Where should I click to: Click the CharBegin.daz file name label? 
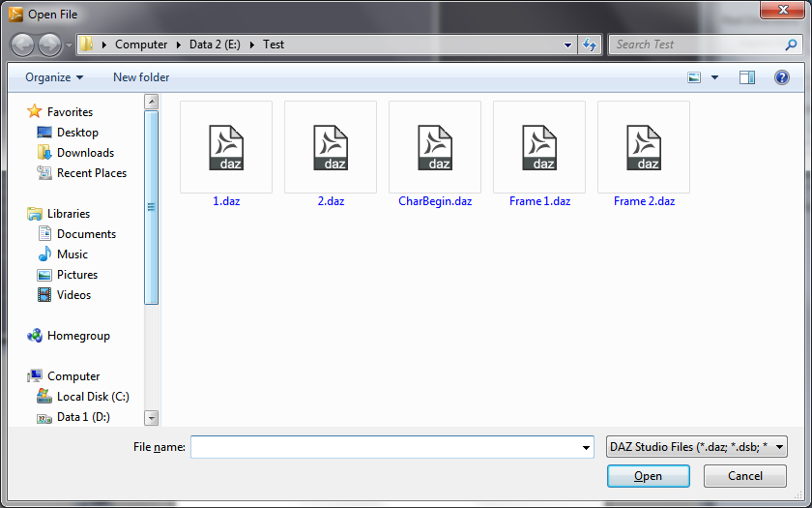[435, 201]
